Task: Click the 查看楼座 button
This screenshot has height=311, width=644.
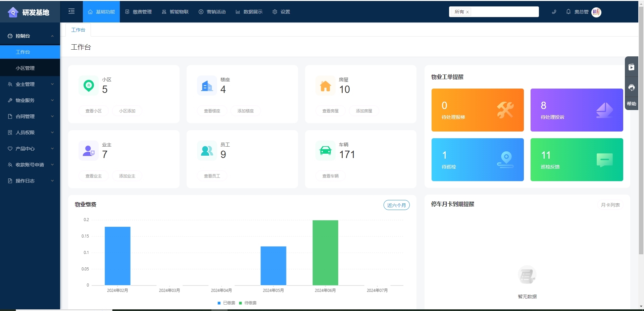Action: click(212, 111)
